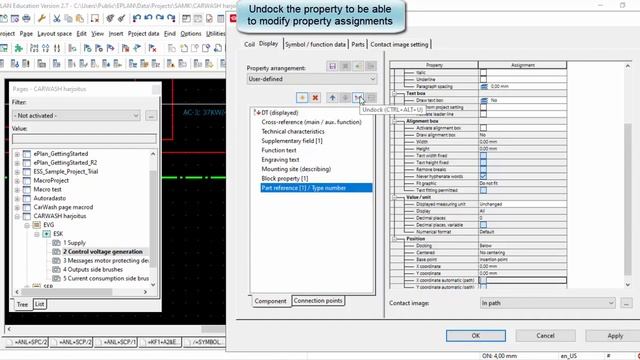Click the delete selection icon in top toolbar
Screen dimensions: 640x360
point(94,18)
